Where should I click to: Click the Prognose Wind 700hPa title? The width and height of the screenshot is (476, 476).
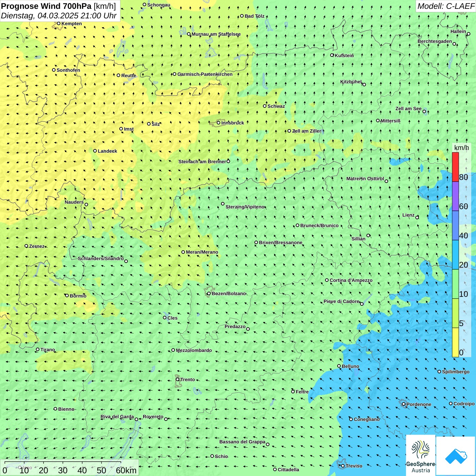(46, 6)
